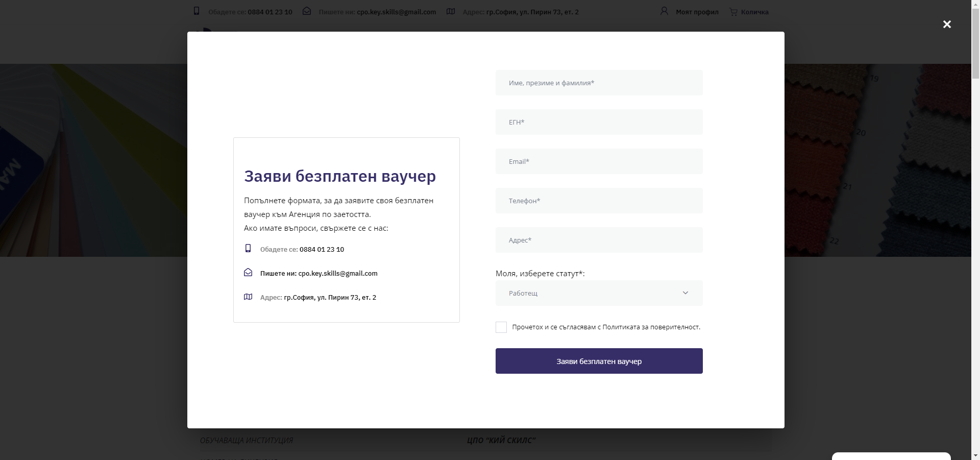Click the text ЦПО "КИЙ СКИЛС" behind the popup
The height and width of the screenshot is (460, 980).
(x=501, y=440)
